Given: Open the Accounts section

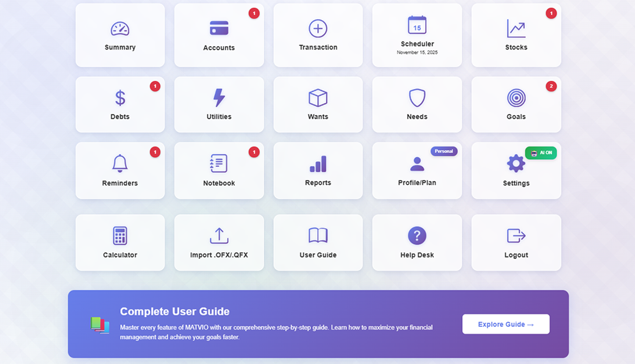Looking at the screenshot, I should tap(219, 35).
